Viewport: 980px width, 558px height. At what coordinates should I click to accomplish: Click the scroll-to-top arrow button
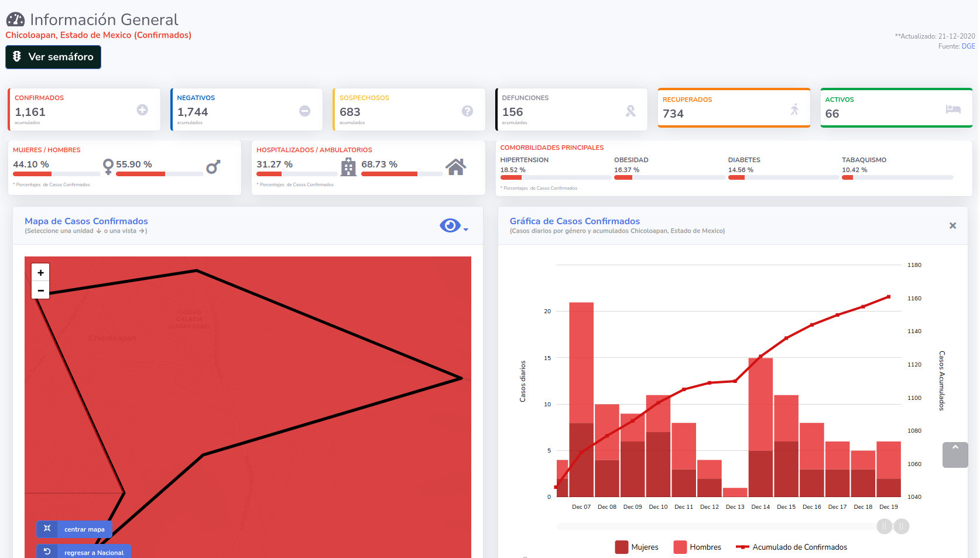[955, 455]
